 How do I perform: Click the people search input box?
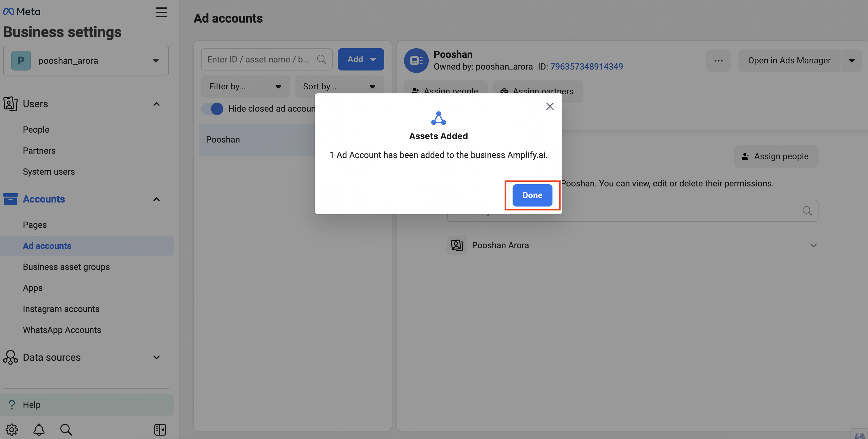[x=633, y=211]
